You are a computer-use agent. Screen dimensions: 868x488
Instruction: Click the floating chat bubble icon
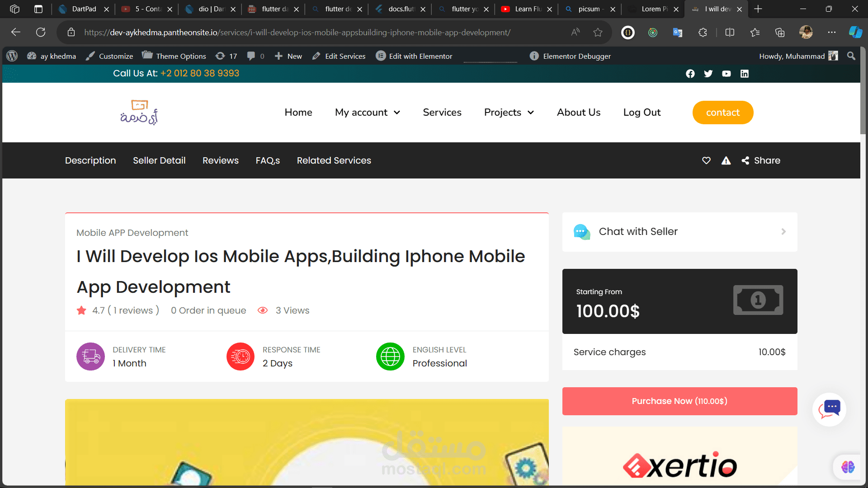pos(829,409)
